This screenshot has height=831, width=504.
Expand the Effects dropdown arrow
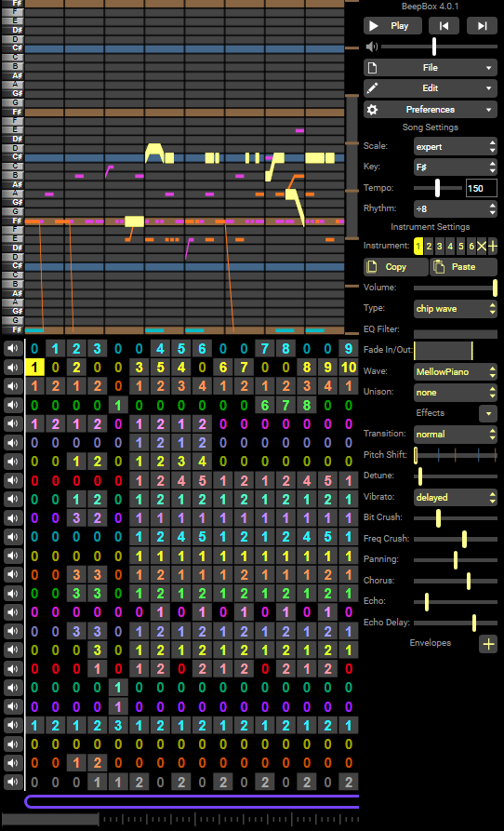coord(488,413)
